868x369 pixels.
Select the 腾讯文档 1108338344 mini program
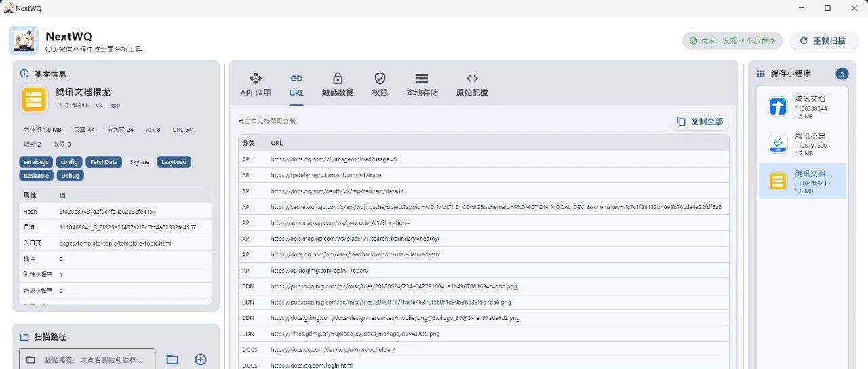coord(802,107)
